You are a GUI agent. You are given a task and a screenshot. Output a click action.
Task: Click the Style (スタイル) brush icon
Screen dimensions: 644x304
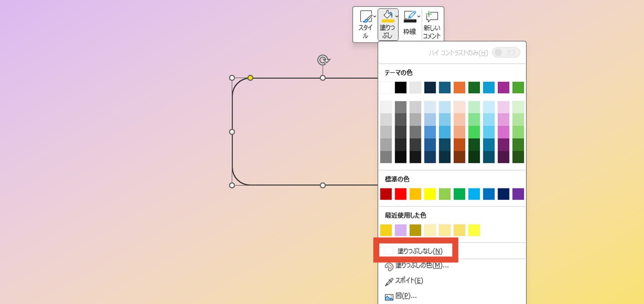pyautogui.click(x=365, y=17)
